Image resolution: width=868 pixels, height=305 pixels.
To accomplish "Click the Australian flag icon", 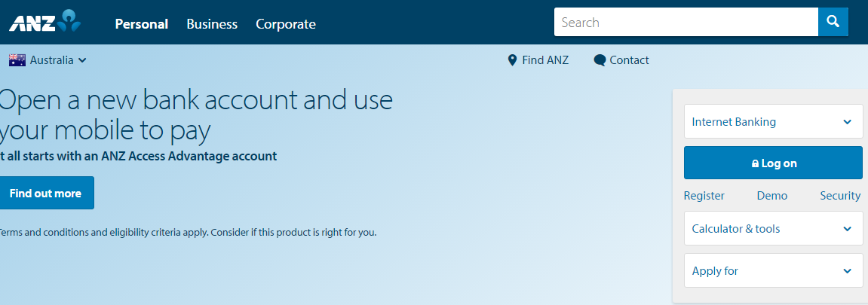I will (x=17, y=60).
